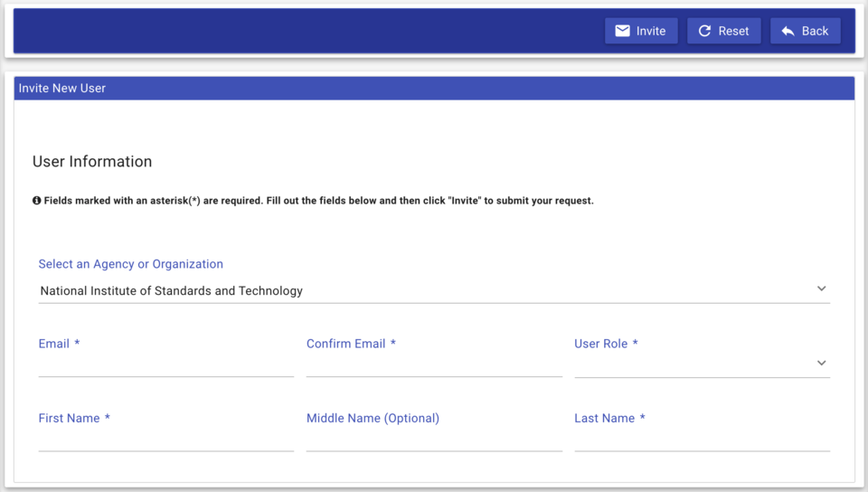Click the Select an Agency or Organization label
Screen dimensions: 868x492
click(130, 264)
